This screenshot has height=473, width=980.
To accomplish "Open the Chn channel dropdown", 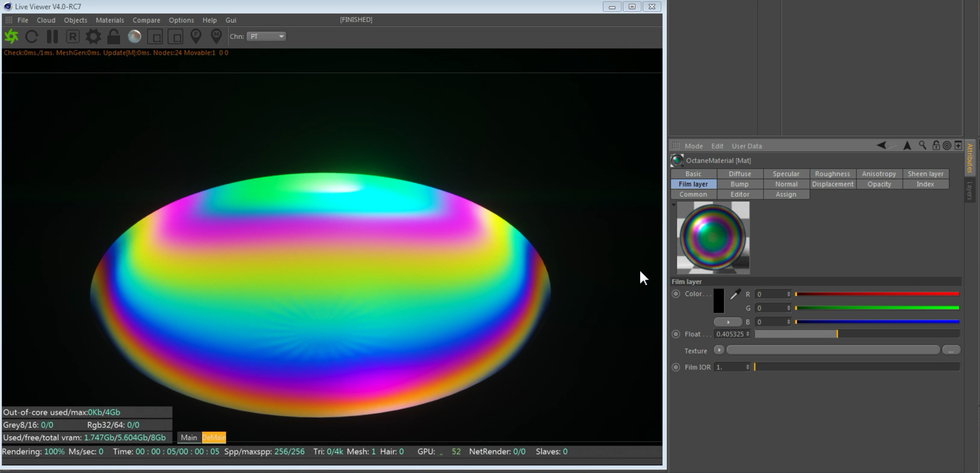I will coord(266,36).
